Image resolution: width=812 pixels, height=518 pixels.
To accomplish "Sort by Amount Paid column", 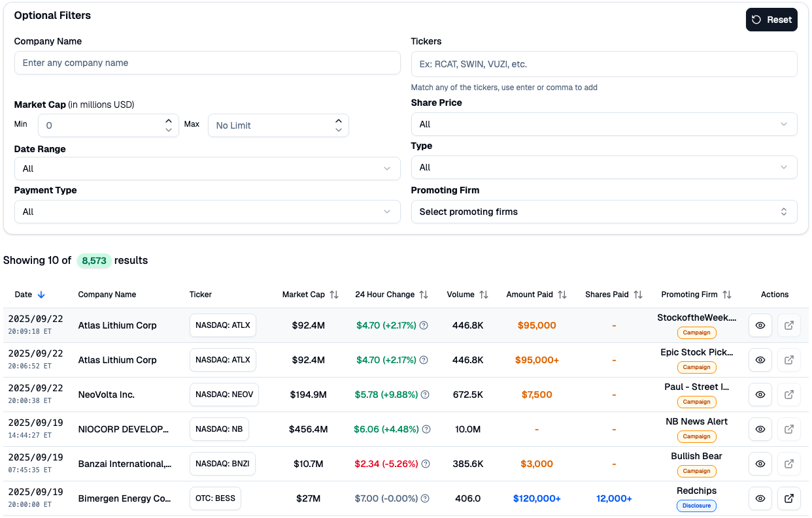I will 562,295.
